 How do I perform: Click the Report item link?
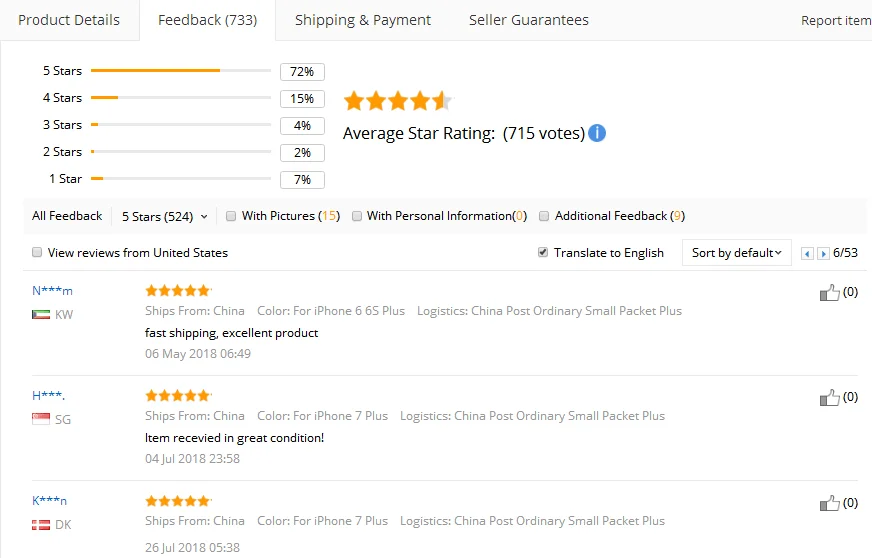(x=836, y=21)
